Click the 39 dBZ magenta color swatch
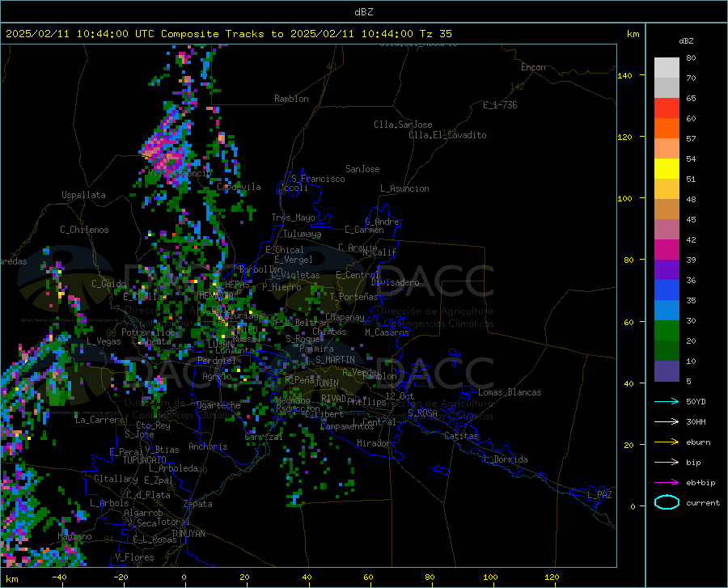The image size is (728, 588). pyautogui.click(x=667, y=250)
